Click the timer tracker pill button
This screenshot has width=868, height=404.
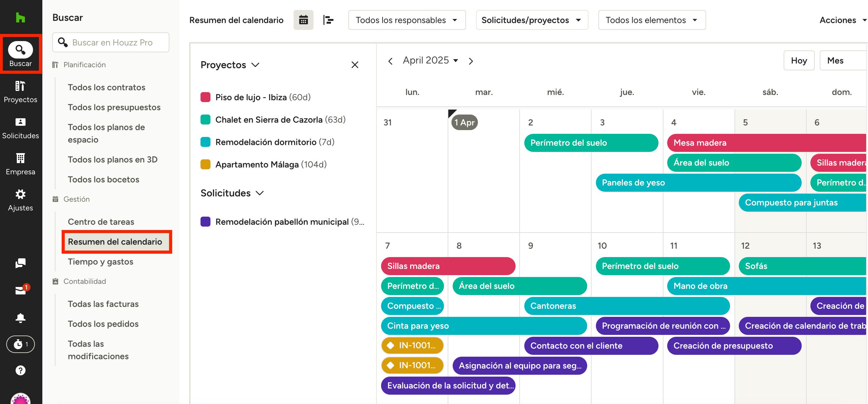21,344
